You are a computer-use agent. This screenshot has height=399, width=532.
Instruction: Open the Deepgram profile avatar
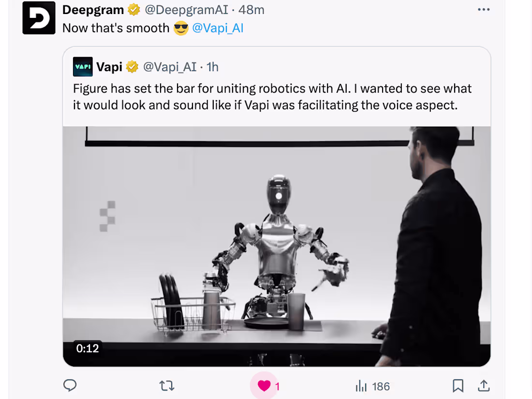39,17
